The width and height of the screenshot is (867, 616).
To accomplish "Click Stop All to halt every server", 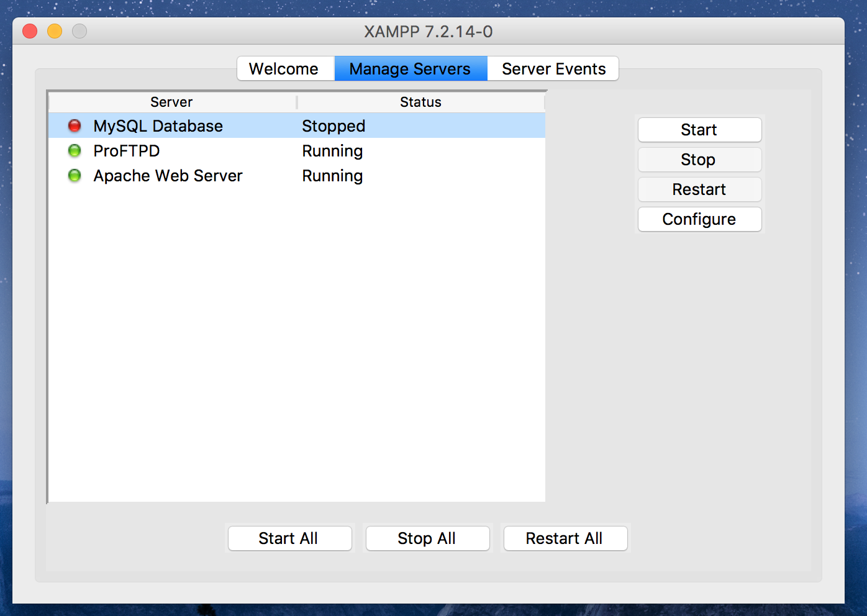I will pyautogui.click(x=427, y=538).
